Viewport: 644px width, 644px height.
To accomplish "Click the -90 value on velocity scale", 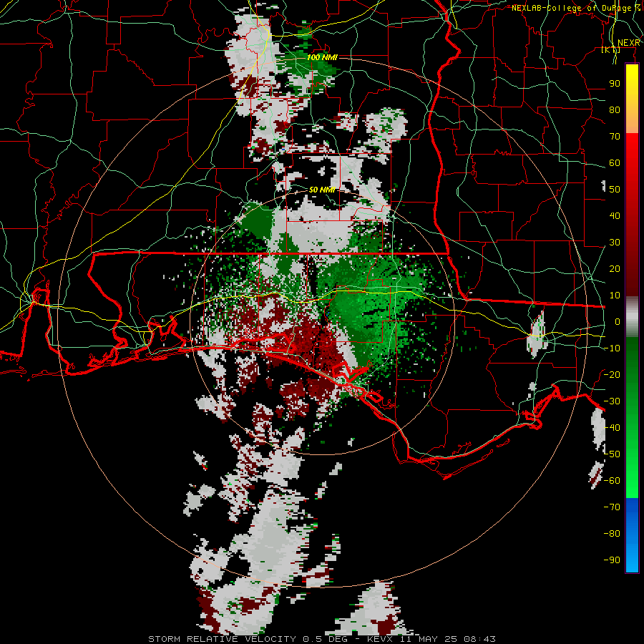I will click(612, 560).
